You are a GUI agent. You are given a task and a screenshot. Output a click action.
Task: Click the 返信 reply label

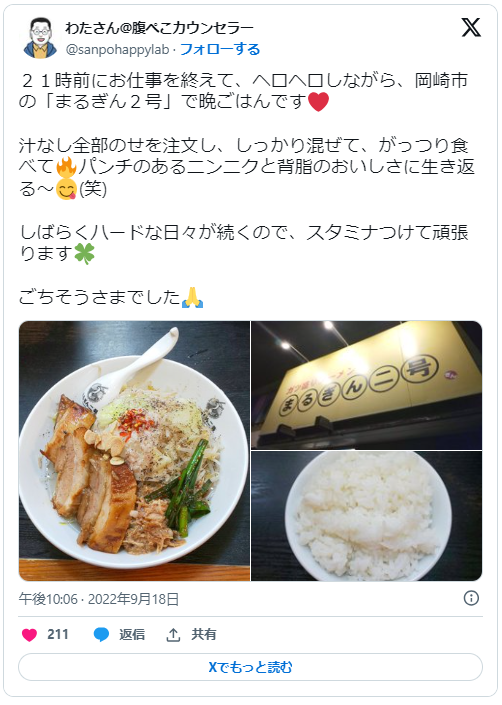[132, 634]
